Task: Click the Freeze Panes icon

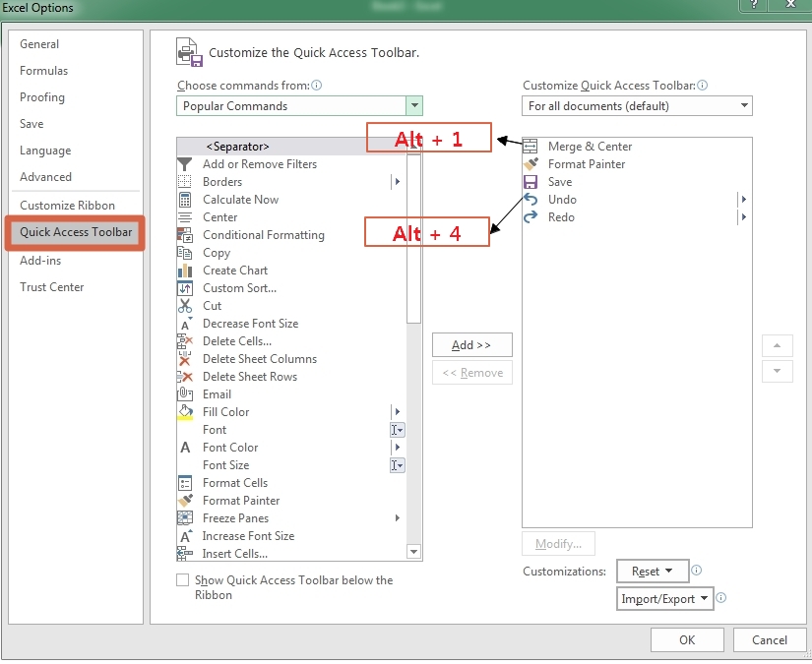Action: 184,518
